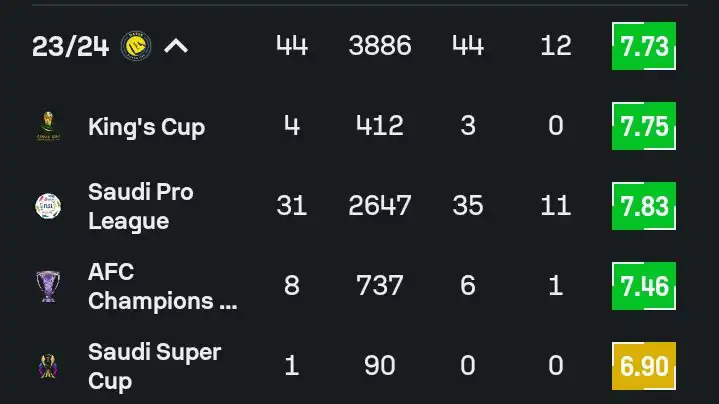The width and height of the screenshot is (719, 404).
Task: Click the 7.83 Saudi Pro League rating
Action: [643, 206]
